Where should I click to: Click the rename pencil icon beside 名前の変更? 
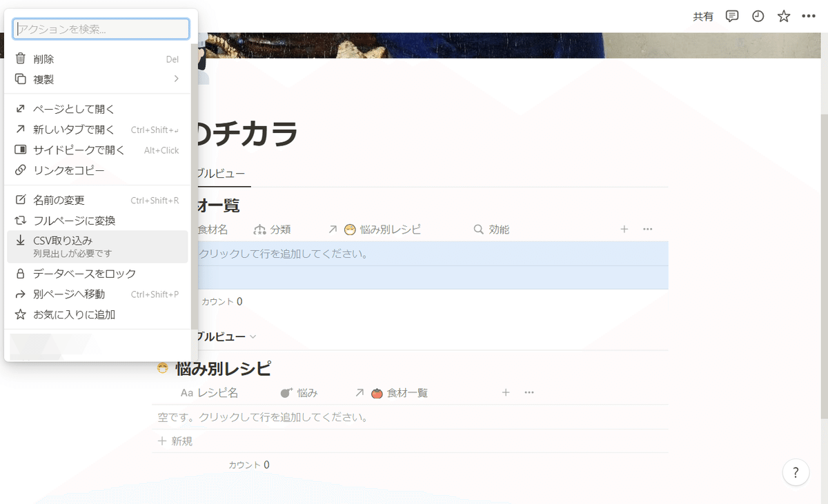pos(21,200)
